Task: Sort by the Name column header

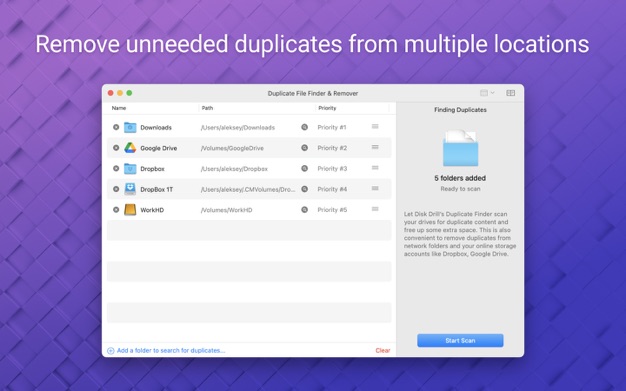Action: click(x=119, y=108)
